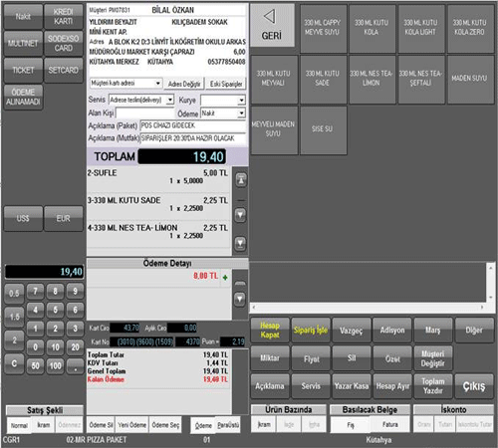
Task: Click green plus in Ödeme Detayı
Action: (225, 277)
